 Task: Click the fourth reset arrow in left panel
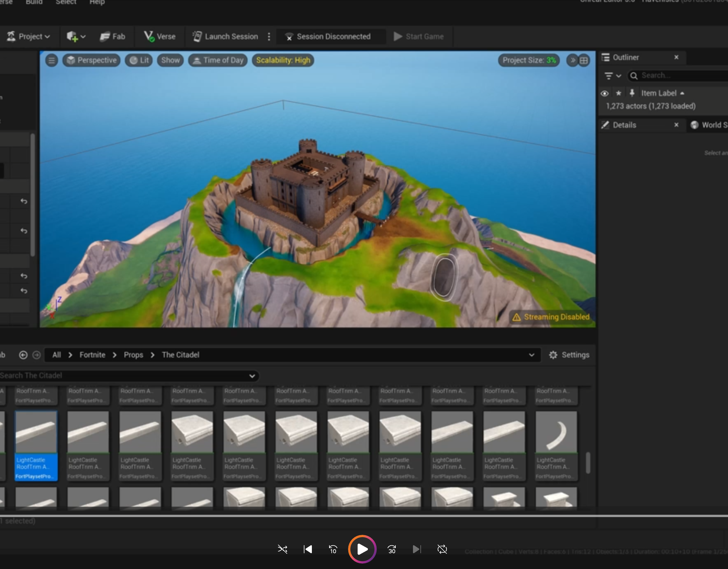click(24, 290)
